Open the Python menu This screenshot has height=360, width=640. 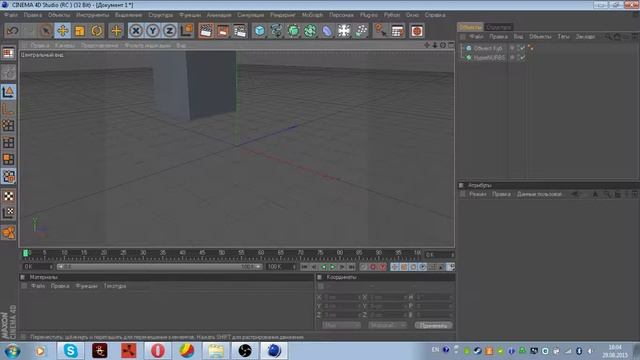392,15
